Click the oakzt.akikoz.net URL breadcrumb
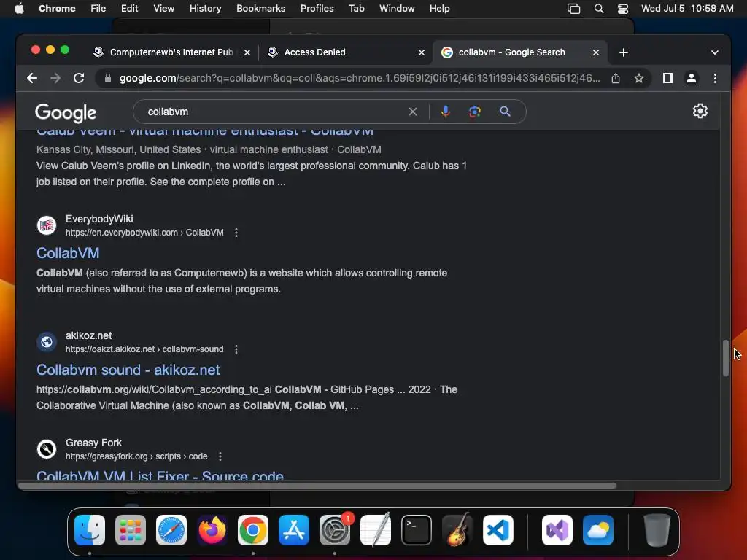Viewport: 747px width, 560px height. (144, 349)
